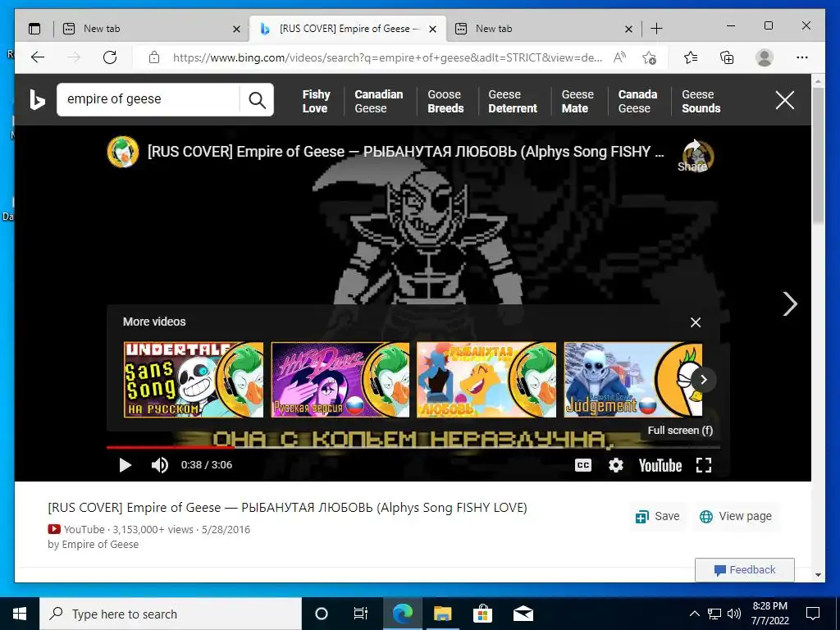Open the Feedback button
This screenshot has height=630, width=840.
pyautogui.click(x=745, y=570)
